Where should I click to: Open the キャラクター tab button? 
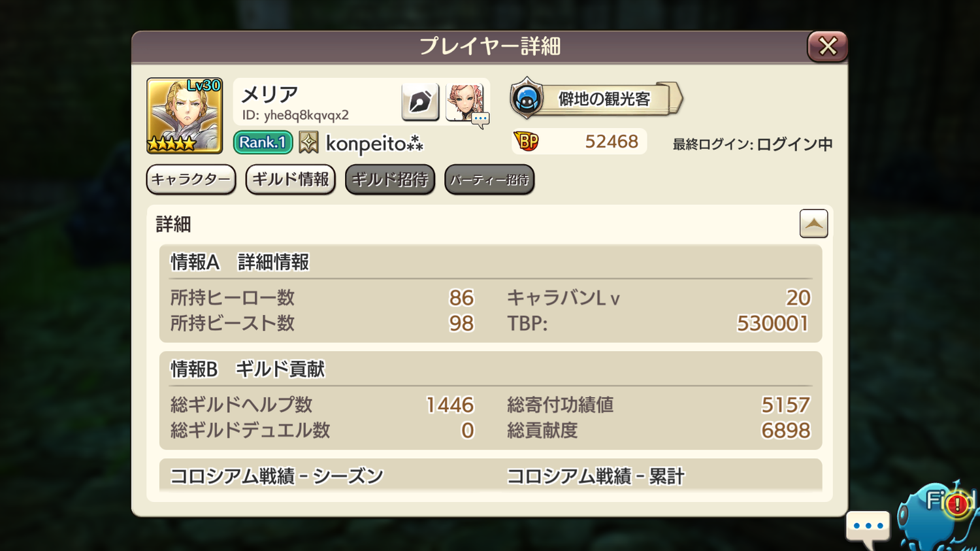click(x=191, y=180)
